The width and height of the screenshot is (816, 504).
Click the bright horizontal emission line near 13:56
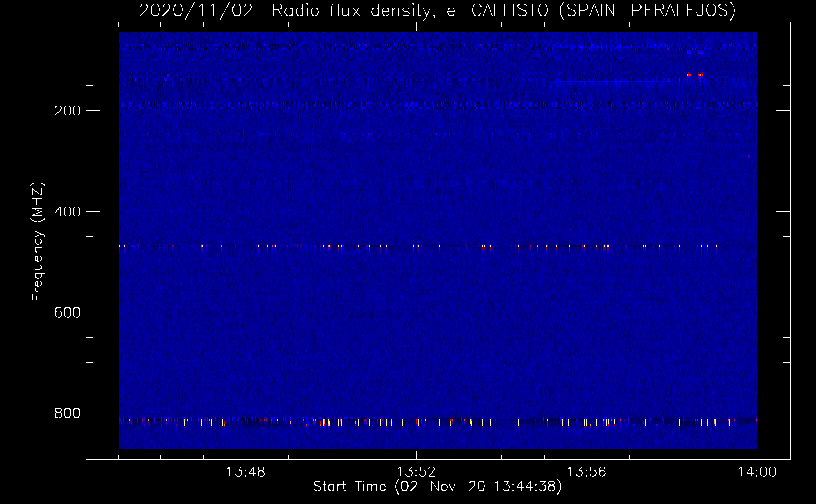[x=608, y=81]
